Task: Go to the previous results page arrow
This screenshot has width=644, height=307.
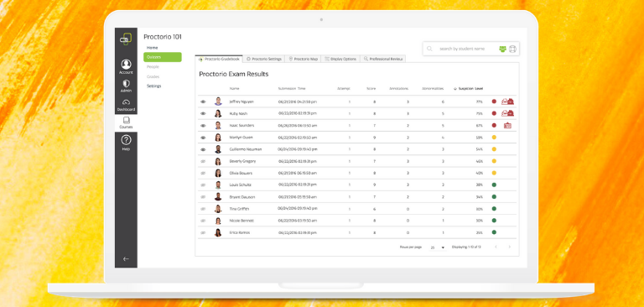Action: (x=496, y=247)
